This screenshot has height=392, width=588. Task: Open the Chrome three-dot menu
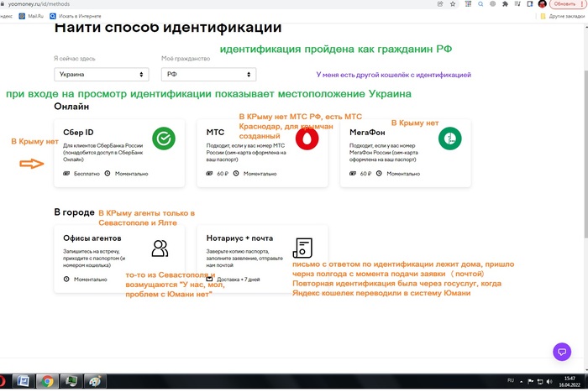581,4
